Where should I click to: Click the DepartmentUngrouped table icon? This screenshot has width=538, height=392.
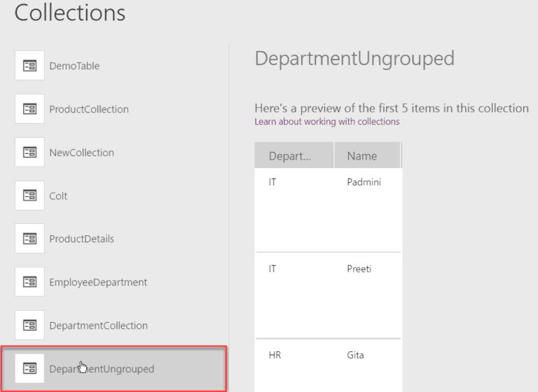29,369
